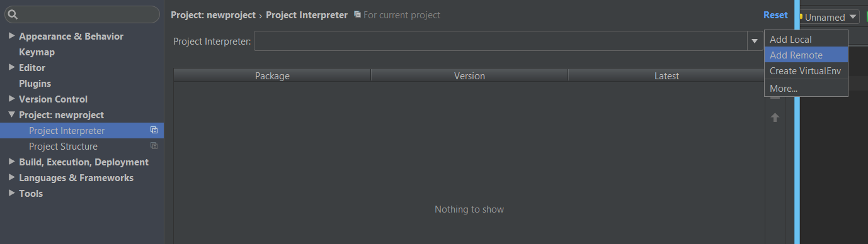The height and width of the screenshot is (244, 868).
Task: Click the yellow icon beside Unnamed configuration
Action: [x=801, y=17]
